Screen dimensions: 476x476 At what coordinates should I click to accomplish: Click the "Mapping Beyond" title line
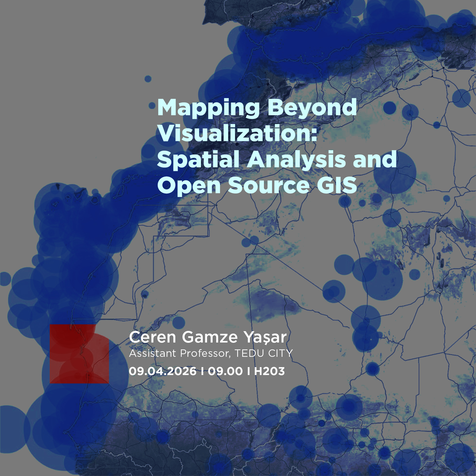[x=257, y=107]
